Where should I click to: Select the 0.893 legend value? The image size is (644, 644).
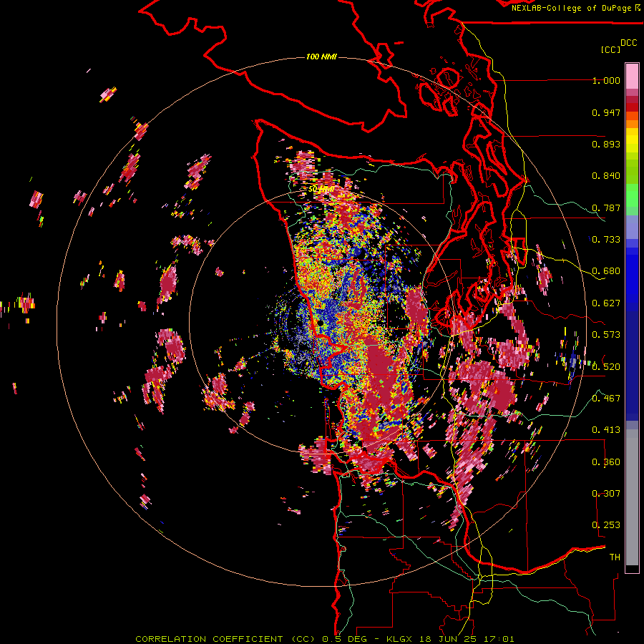pos(606,144)
